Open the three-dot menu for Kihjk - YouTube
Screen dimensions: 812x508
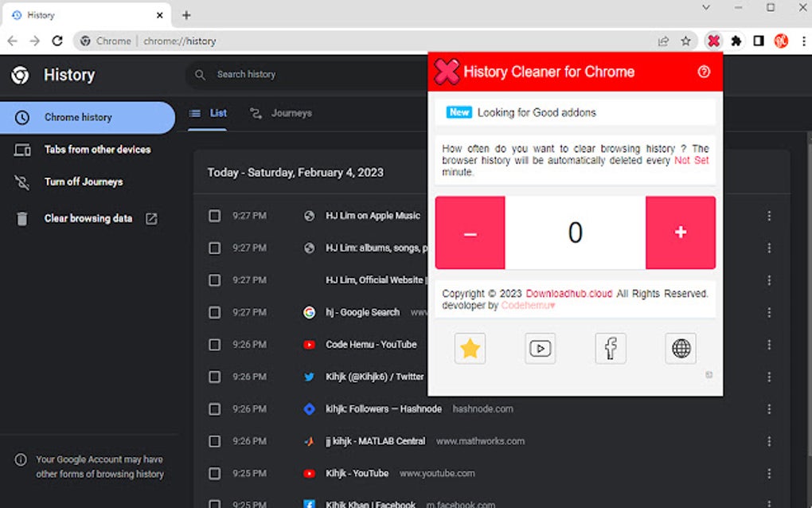[x=769, y=473]
